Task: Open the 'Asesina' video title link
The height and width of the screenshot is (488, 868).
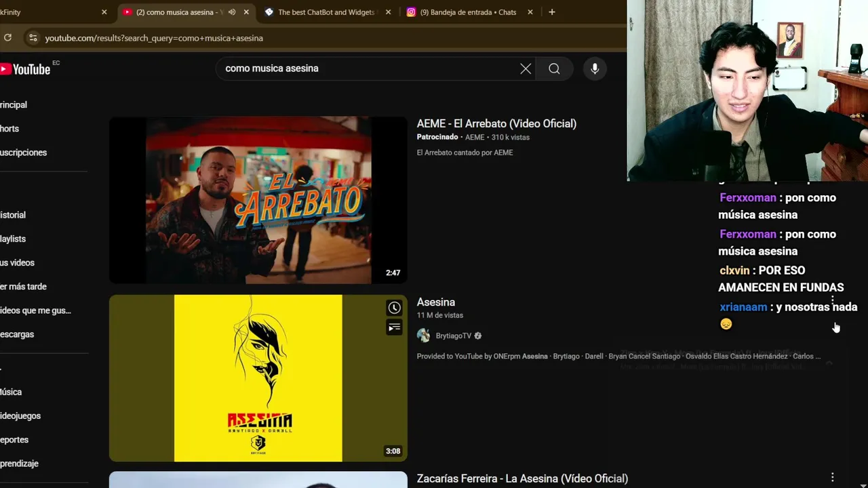Action: pos(436,302)
